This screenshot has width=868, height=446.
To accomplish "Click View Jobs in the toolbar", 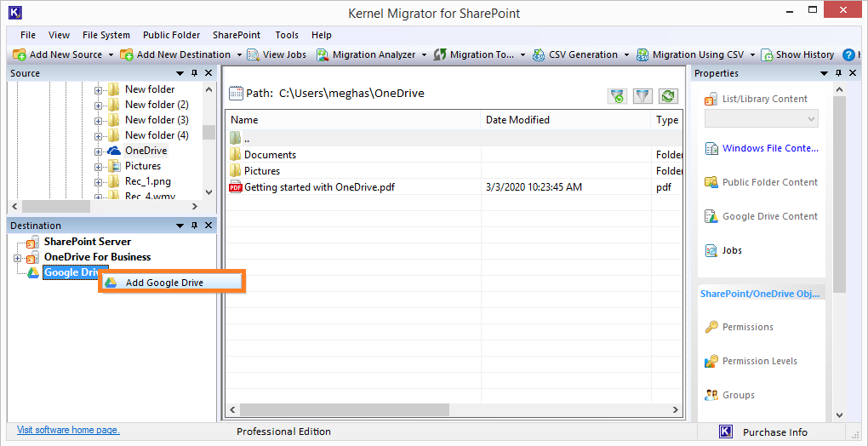I will coord(277,54).
